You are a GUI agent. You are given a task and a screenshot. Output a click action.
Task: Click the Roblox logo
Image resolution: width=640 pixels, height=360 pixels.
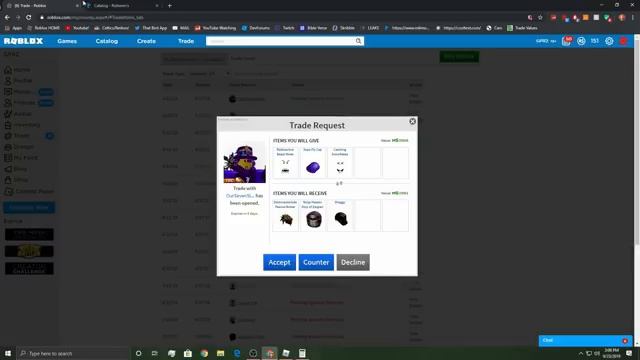click(x=23, y=41)
